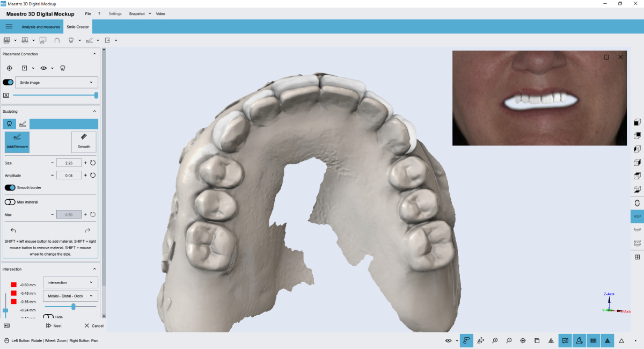Disable the Smooth border toggle
This screenshot has height=349, width=644.
10,187
